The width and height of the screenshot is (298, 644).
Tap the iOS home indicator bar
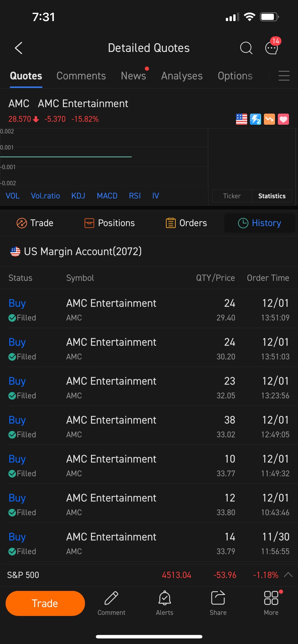click(x=149, y=637)
